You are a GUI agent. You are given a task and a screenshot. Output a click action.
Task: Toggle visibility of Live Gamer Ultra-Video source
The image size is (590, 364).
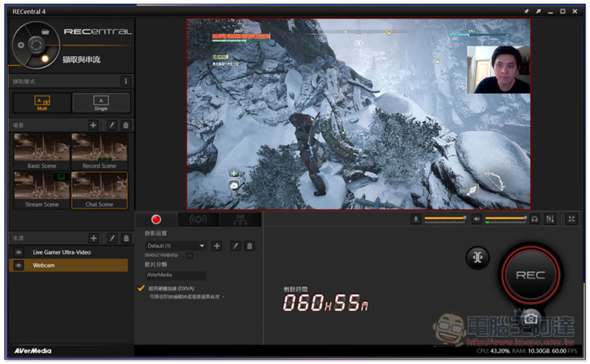click(x=18, y=252)
